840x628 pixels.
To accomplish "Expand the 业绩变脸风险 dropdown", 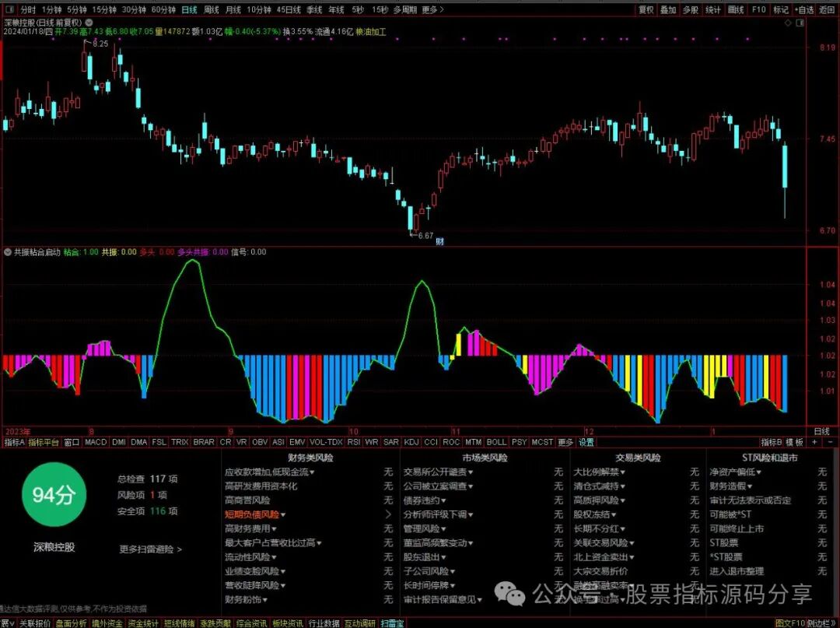I will click(x=255, y=571).
